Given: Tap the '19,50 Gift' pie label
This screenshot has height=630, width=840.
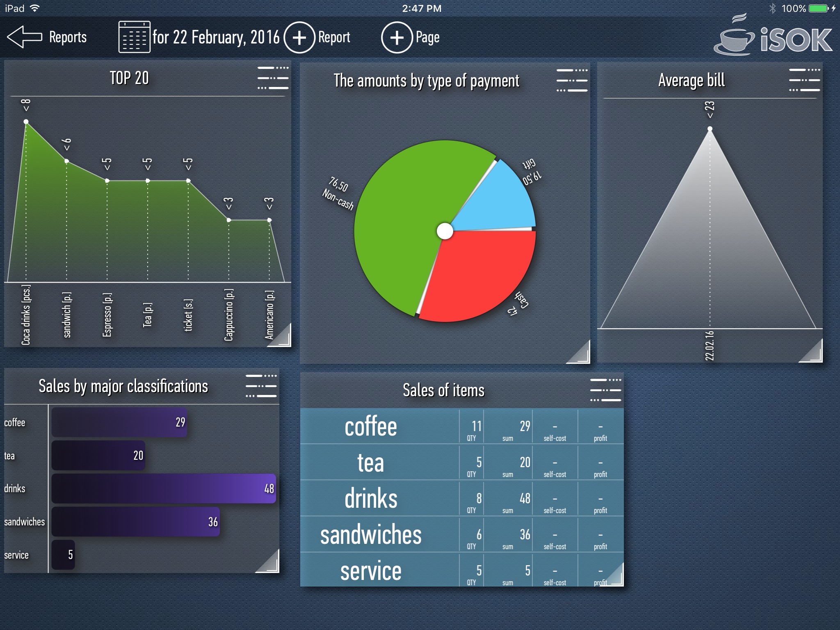Looking at the screenshot, I should [532, 171].
